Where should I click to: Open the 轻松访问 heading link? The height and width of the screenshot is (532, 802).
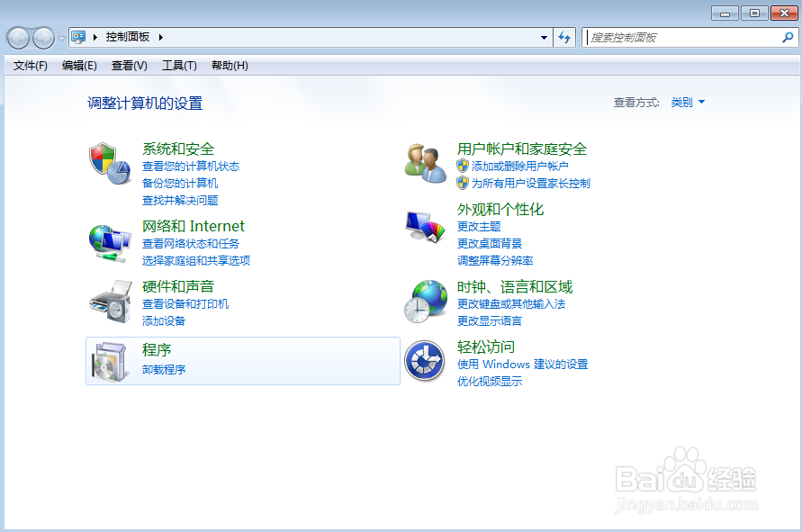[x=486, y=347]
